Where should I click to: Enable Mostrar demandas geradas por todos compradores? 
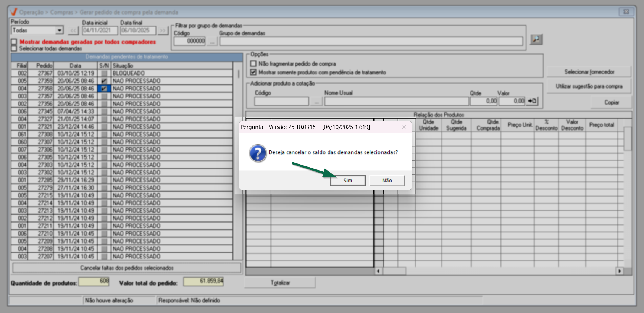(14, 42)
